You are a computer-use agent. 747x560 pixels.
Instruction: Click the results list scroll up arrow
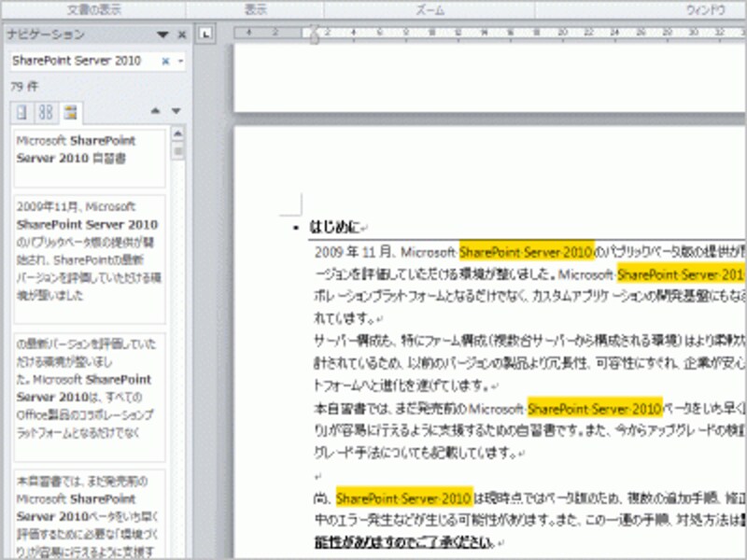tap(178, 133)
